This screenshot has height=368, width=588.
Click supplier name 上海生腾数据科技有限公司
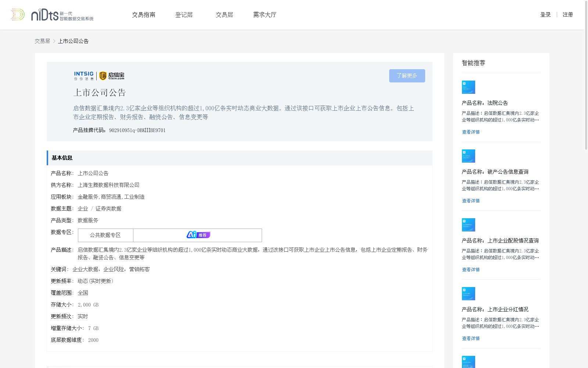coord(108,185)
